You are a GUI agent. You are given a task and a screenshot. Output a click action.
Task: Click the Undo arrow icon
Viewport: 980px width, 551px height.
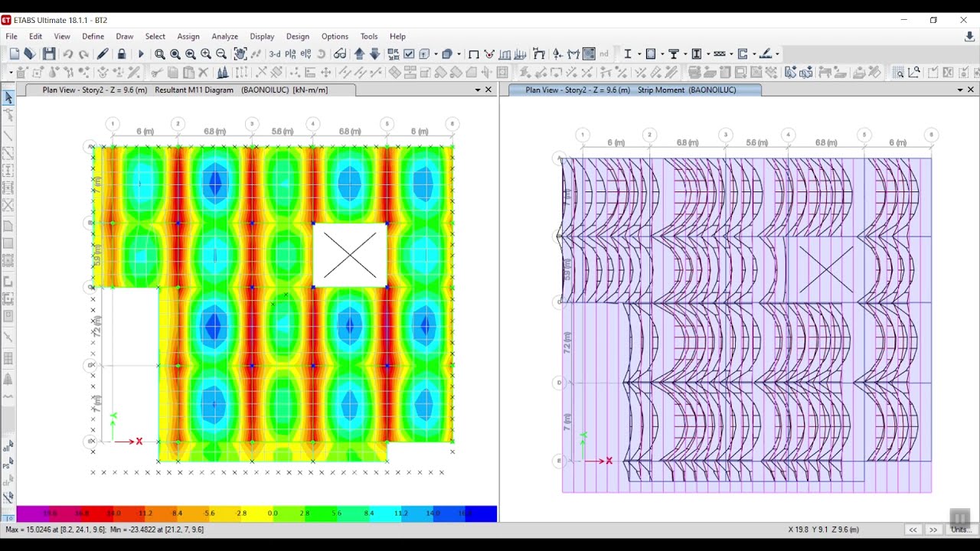tap(67, 54)
